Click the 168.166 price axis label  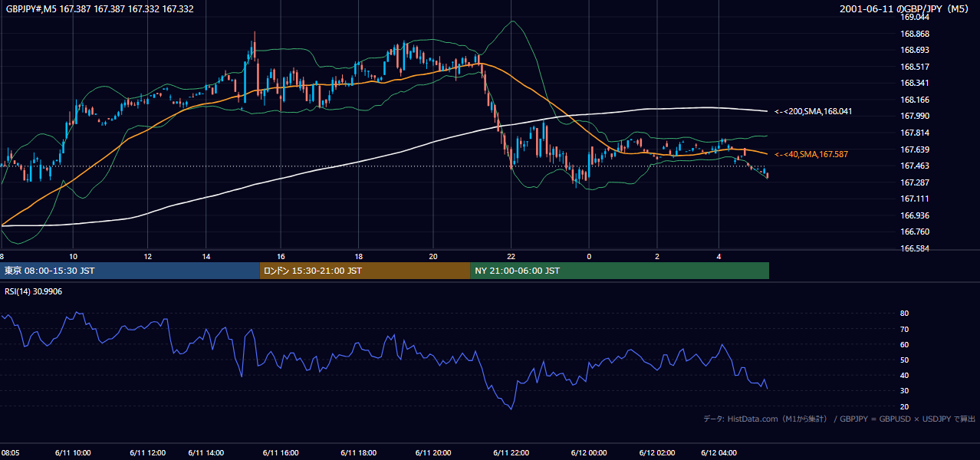tap(915, 100)
